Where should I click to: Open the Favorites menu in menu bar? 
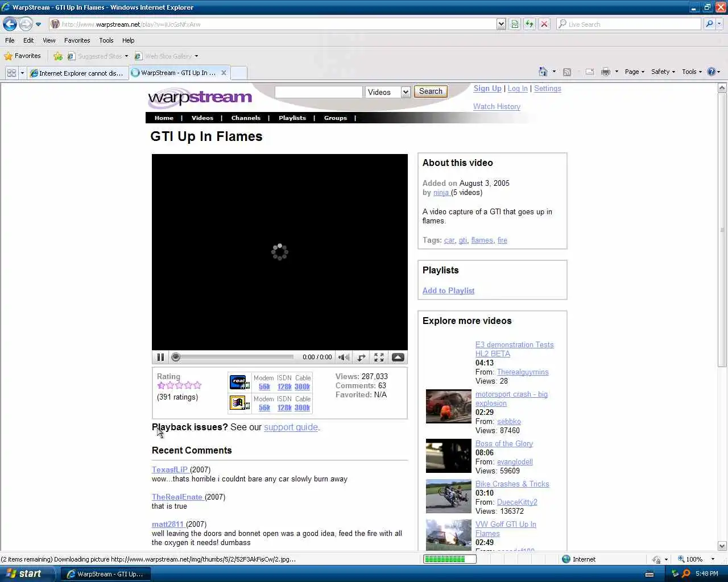77,40
